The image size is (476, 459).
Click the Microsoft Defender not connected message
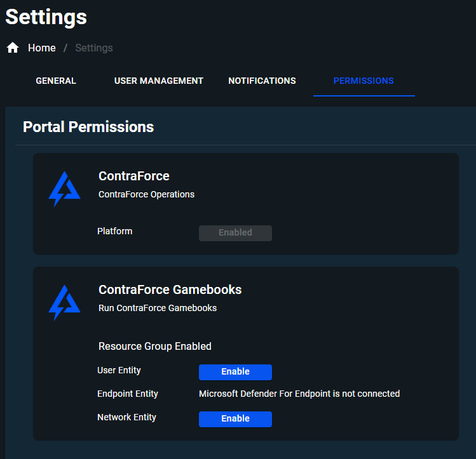pyautogui.click(x=299, y=394)
